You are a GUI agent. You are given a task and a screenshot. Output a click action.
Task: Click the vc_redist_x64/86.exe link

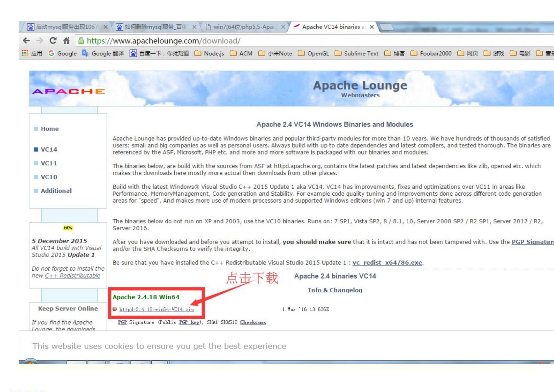[x=387, y=263]
